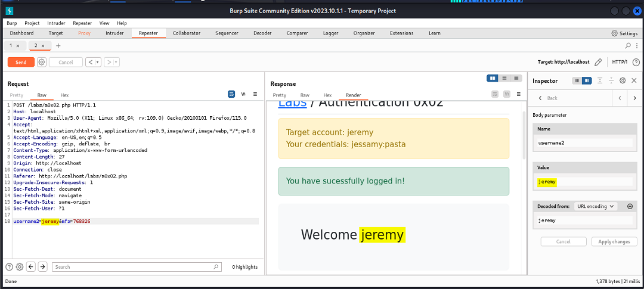Select the combined tabbed layout view
Screen dimensions: 644x289
click(516, 78)
